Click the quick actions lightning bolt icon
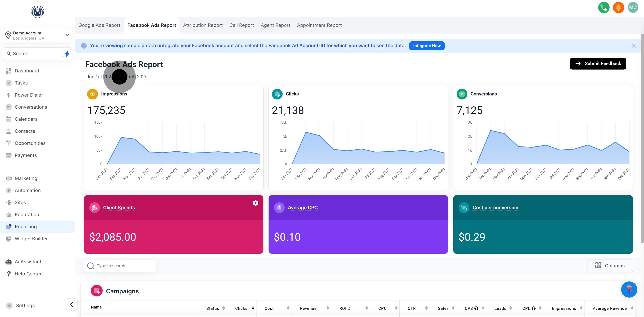Image resolution: width=644 pixels, height=317 pixels. pos(67,53)
